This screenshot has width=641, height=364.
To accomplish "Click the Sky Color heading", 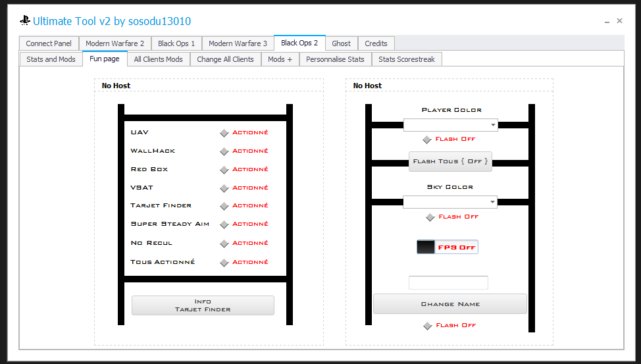I will click(x=450, y=187).
